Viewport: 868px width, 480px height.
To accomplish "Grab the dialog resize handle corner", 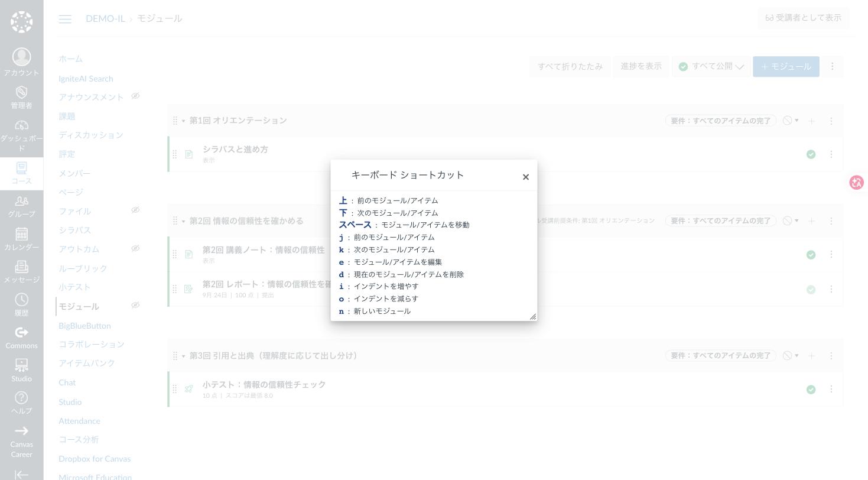I will [x=532, y=316].
